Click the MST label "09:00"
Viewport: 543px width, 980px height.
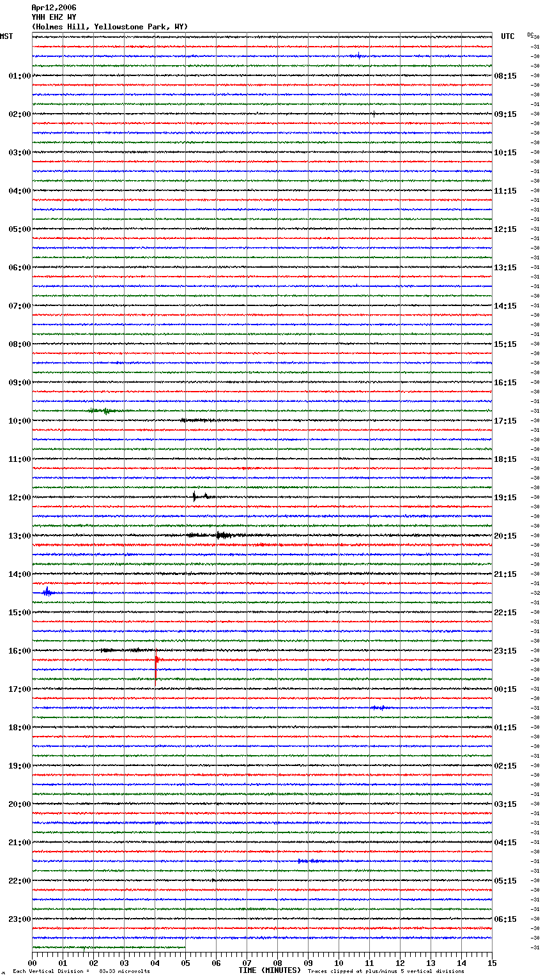20,383
